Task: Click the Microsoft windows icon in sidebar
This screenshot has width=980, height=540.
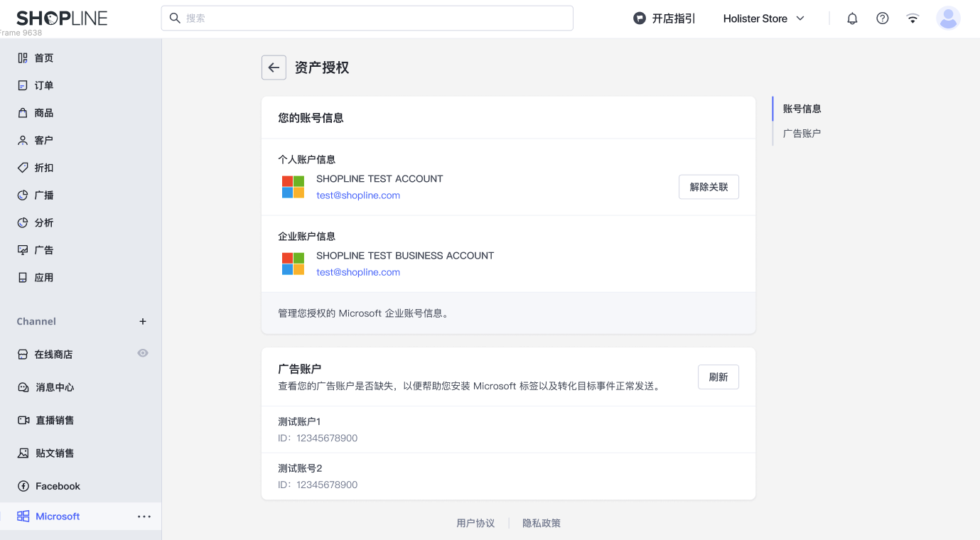Action: click(x=23, y=517)
